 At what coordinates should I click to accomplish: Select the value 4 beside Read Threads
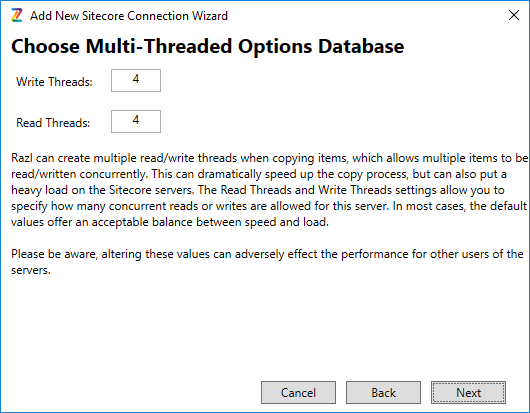coord(136,120)
